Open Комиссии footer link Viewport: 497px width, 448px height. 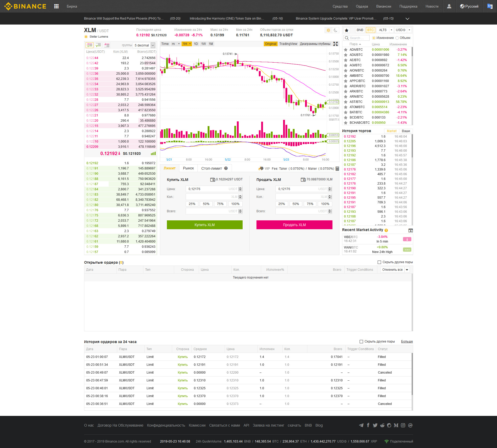point(197,425)
